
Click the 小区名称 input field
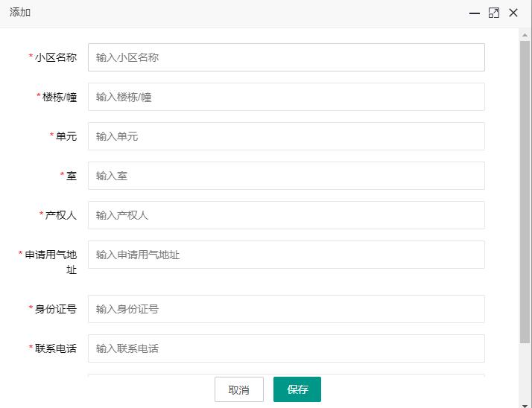click(x=286, y=57)
